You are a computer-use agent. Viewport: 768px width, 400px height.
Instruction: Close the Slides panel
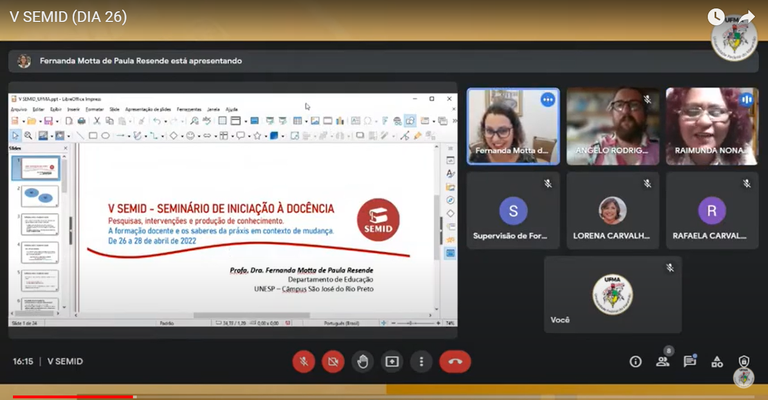[66, 148]
